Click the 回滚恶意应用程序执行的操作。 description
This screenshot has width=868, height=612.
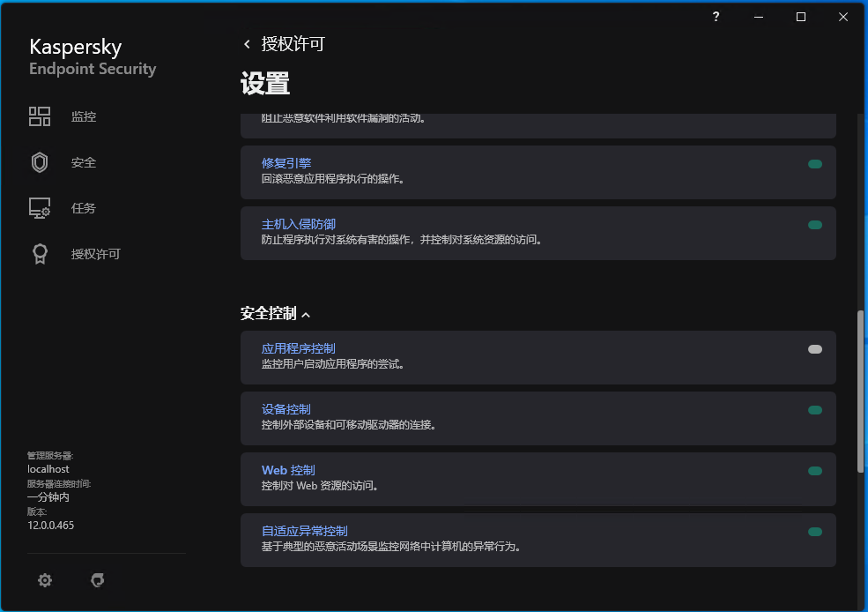333,179
